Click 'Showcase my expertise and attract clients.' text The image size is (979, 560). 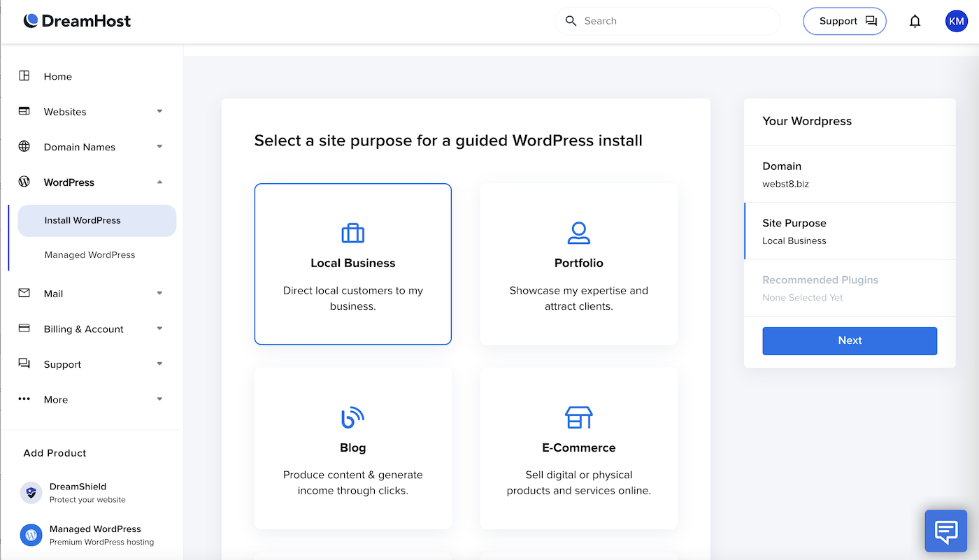[x=578, y=299]
